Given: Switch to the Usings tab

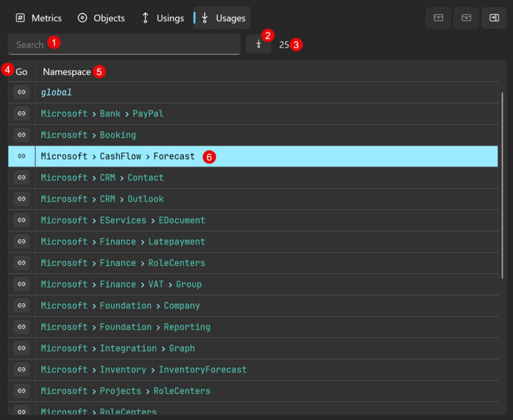Looking at the screenshot, I should (163, 18).
